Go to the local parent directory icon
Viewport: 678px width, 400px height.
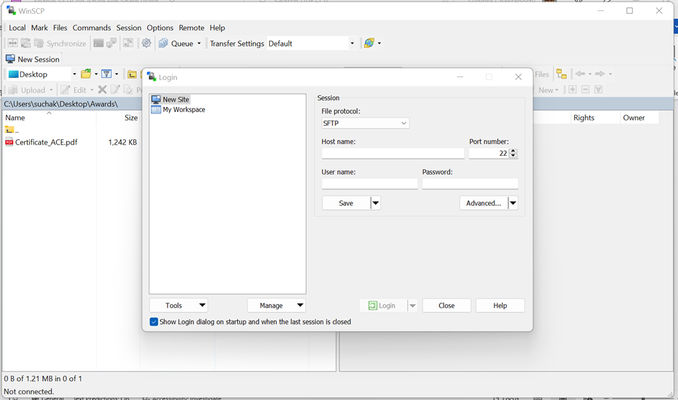(132, 74)
